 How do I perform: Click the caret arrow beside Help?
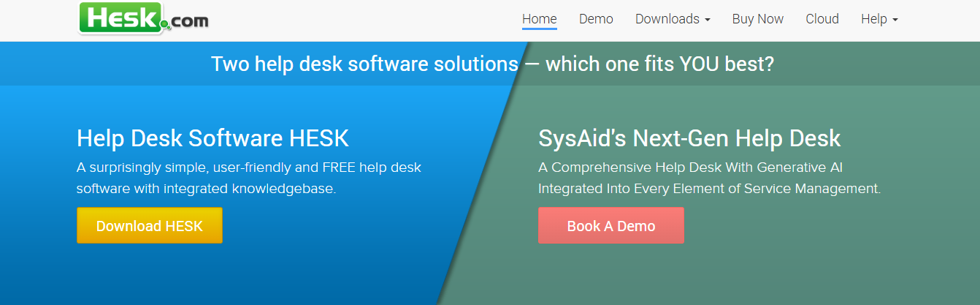click(895, 20)
